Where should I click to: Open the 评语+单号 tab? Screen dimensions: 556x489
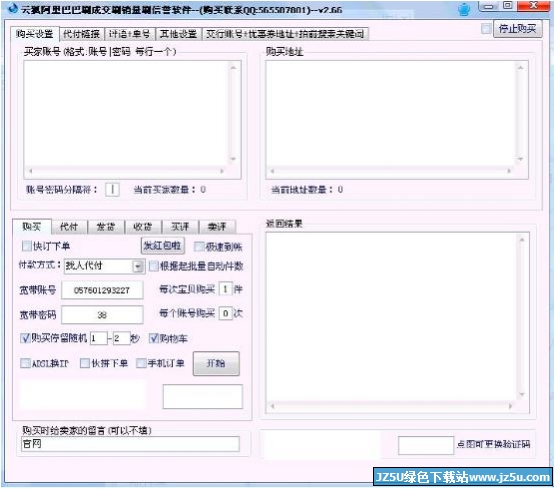tap(129, 34)
